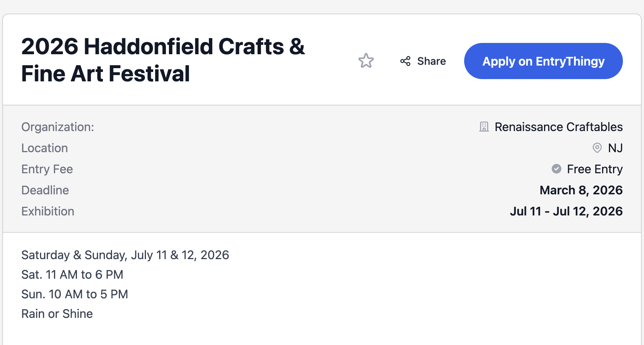This screenshot has width=644, height=345.
Task: Click the Deadline label
Action: pyautogui.click(x=45, y=190)
